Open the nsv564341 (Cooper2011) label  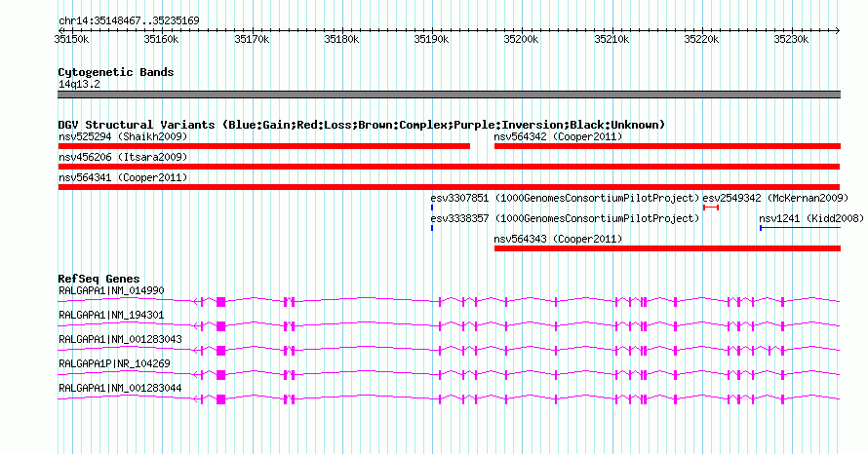click(x=123, y=177)
